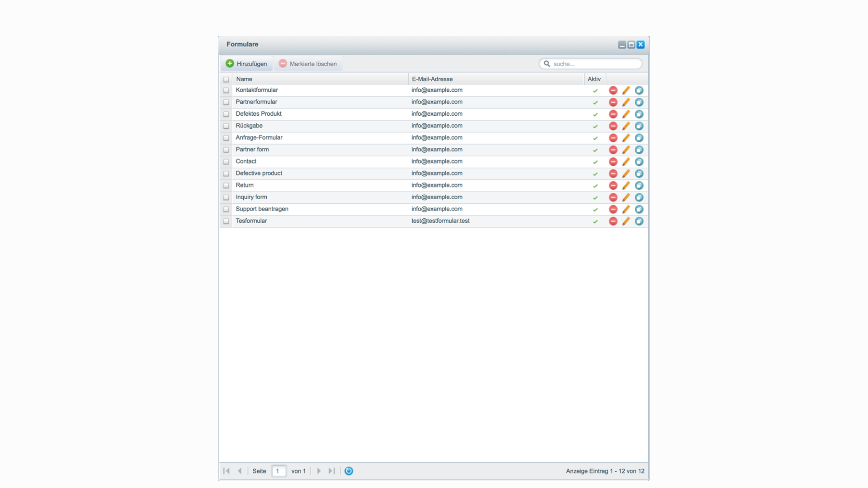
Task: Delete the Partner form row
Action: click(613, 150)
